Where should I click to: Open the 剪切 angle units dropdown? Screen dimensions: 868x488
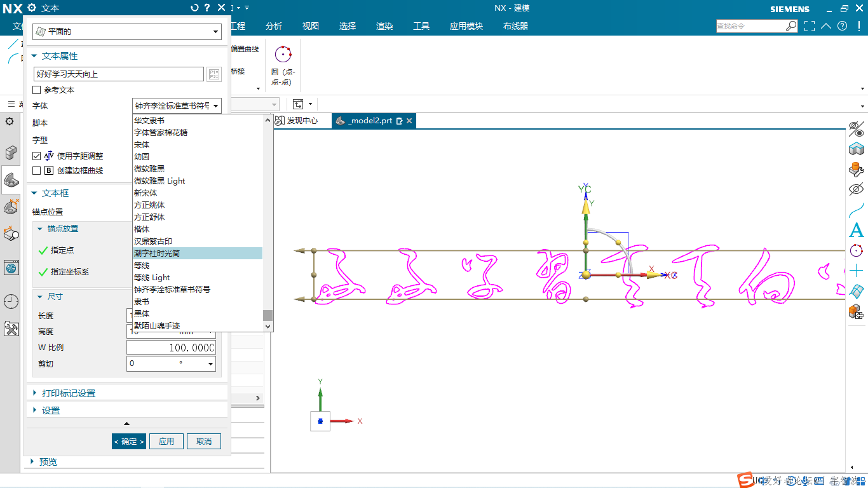[x=210, y=364]
